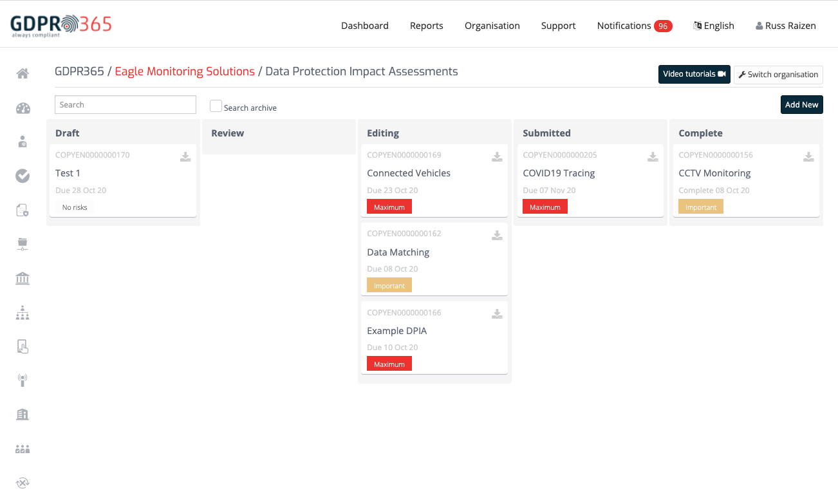Click ID COPYEN0000000169
838x504 pixels.
[x=404, y=155]
